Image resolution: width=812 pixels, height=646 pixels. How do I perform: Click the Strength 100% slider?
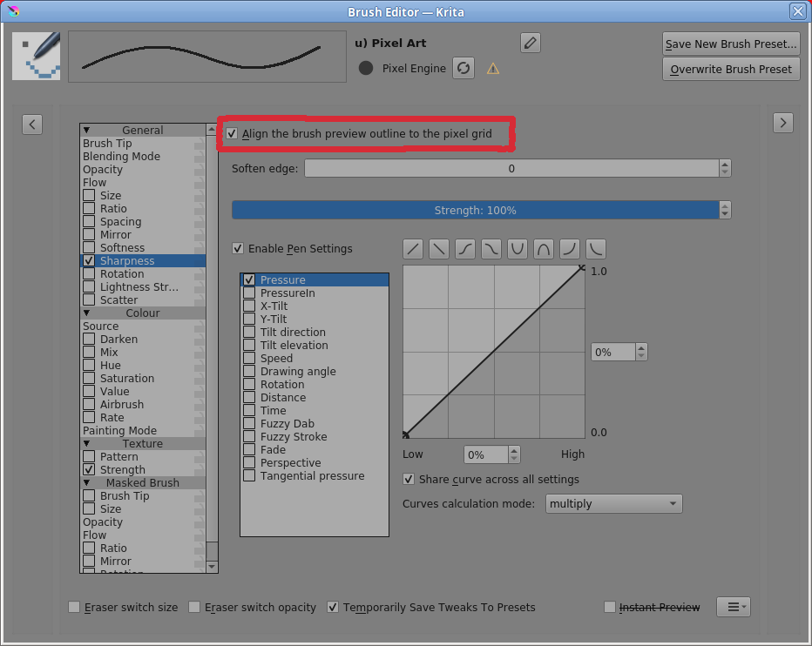(x=476, y=210)
